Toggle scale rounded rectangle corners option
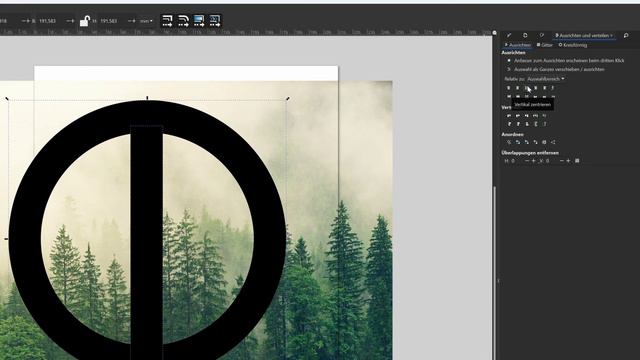Viewport: 640px width, 360px height. pyautogui.click(x=183, y=20)
